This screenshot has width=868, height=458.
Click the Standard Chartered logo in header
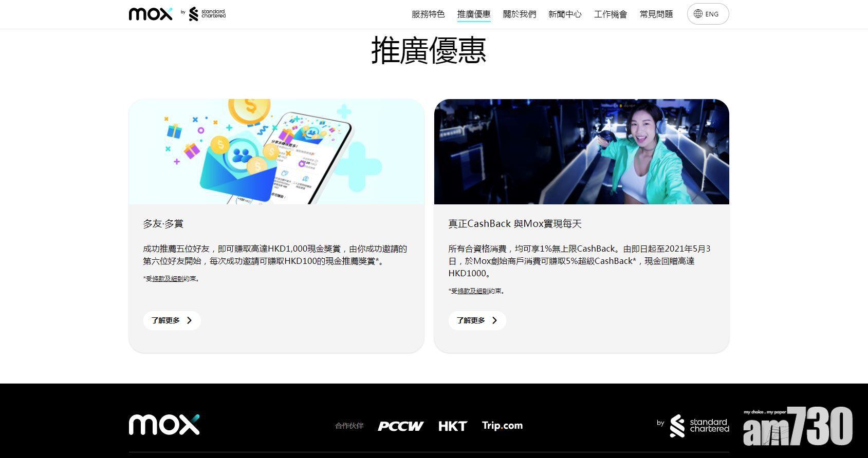click(207, 14)
